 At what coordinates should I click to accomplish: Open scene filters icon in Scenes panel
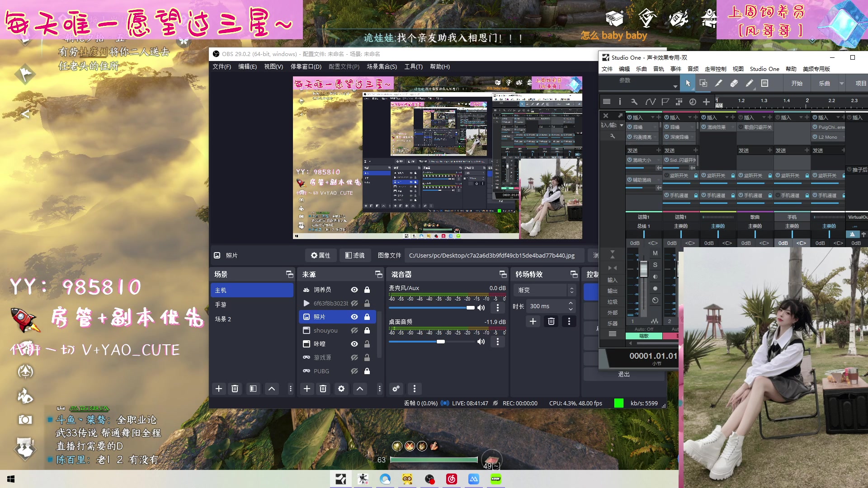tap(253, 389)
